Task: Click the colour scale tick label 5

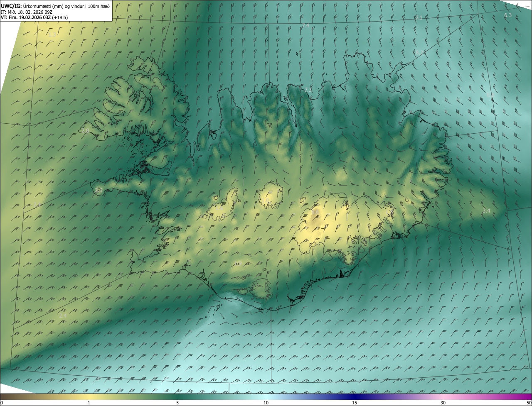Action: (x=177, y=403)
